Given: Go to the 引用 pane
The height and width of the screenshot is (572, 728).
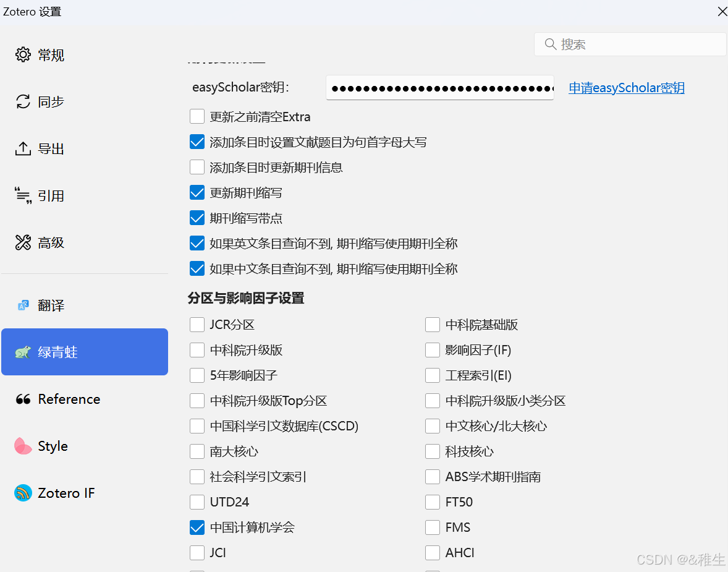Looking at the screenshot, I should [85, 195].
